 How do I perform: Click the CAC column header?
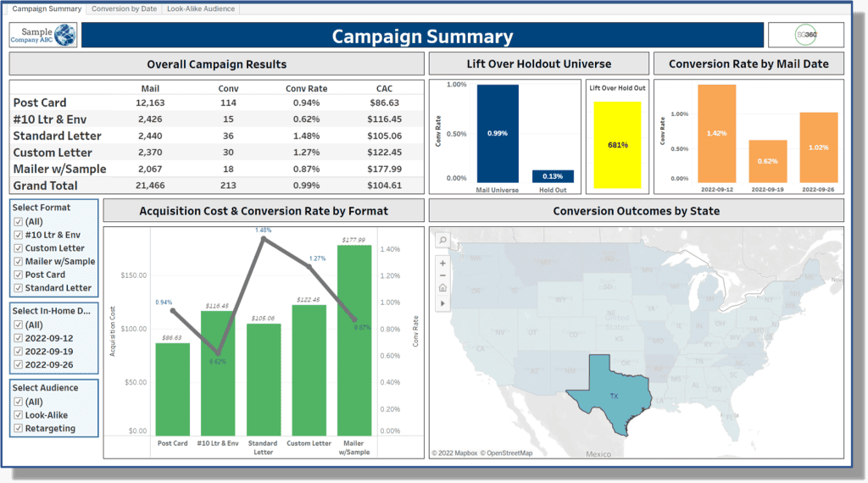tap(384, 88)
